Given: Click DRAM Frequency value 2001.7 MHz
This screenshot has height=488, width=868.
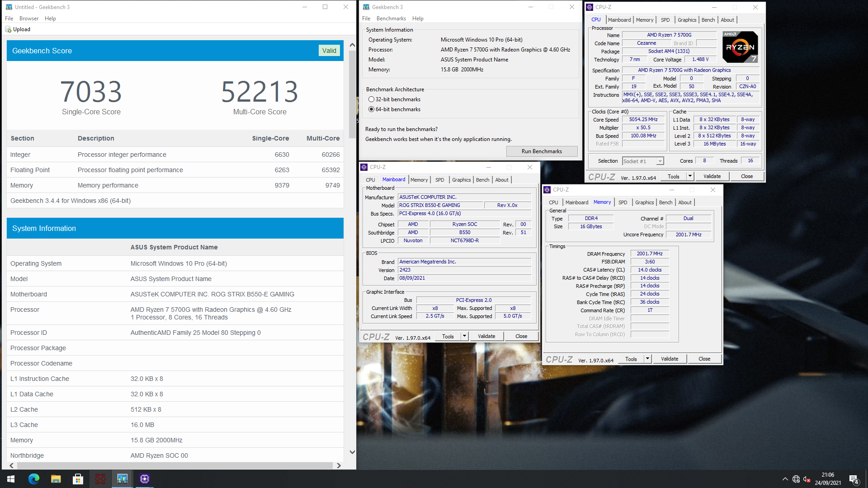Looking at the screenshot, I should pyautogui.click(x=650, y=254).
